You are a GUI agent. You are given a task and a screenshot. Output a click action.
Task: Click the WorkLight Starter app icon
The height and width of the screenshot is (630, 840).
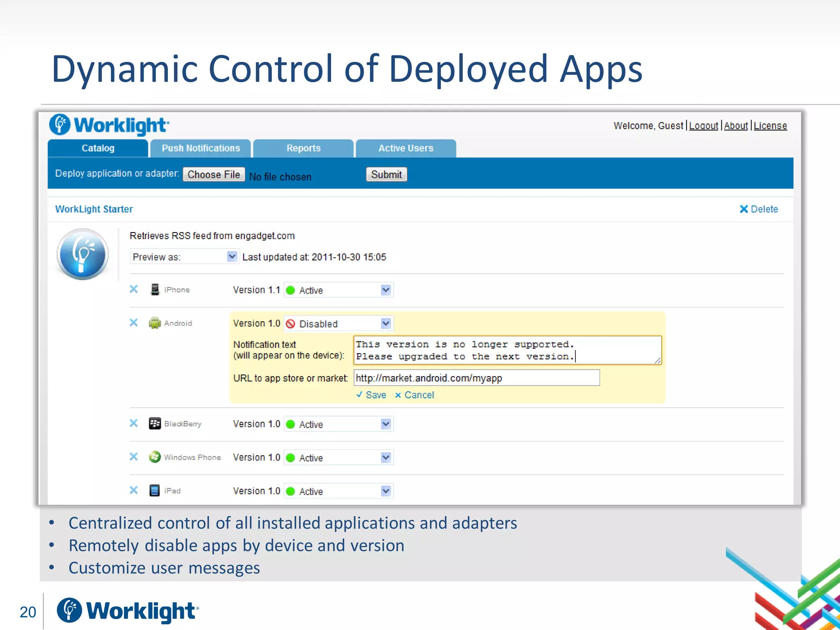(82, 254)
